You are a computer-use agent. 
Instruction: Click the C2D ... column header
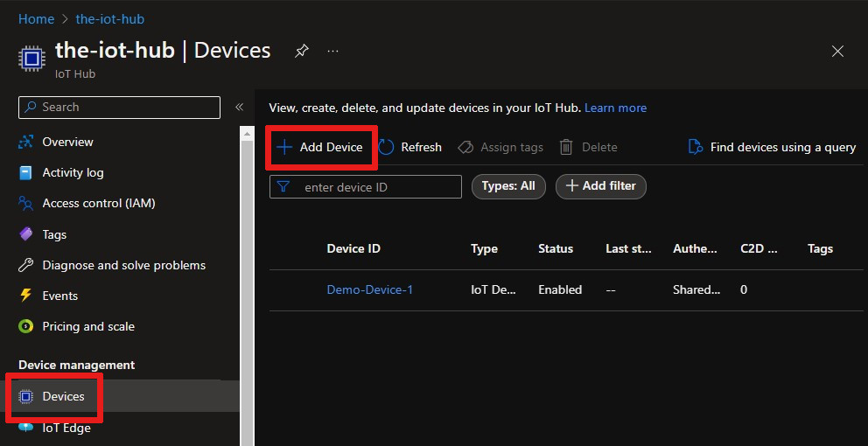759,249
